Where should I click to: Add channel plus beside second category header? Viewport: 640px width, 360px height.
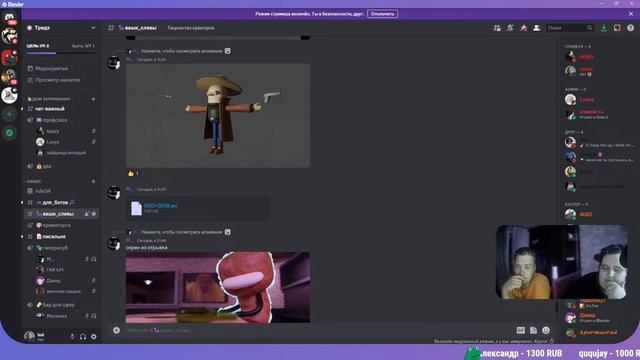pos(93,181)
